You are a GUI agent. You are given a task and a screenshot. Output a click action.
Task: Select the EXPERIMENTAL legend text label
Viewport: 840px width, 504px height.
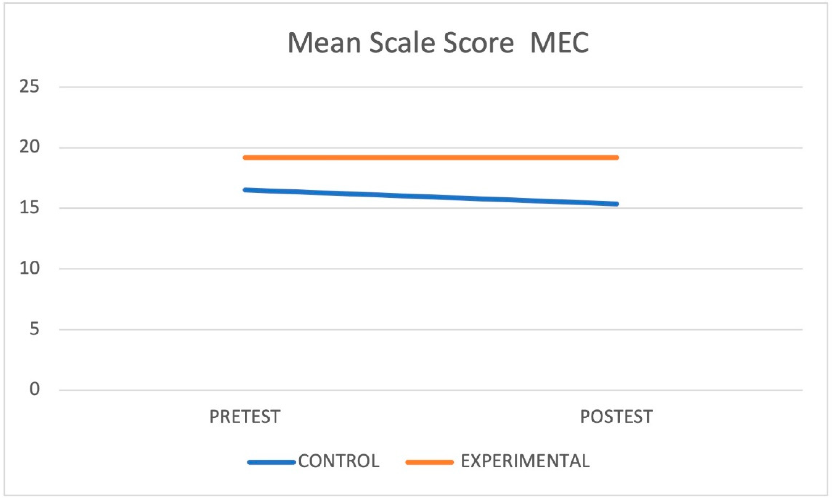pos(525,462)
